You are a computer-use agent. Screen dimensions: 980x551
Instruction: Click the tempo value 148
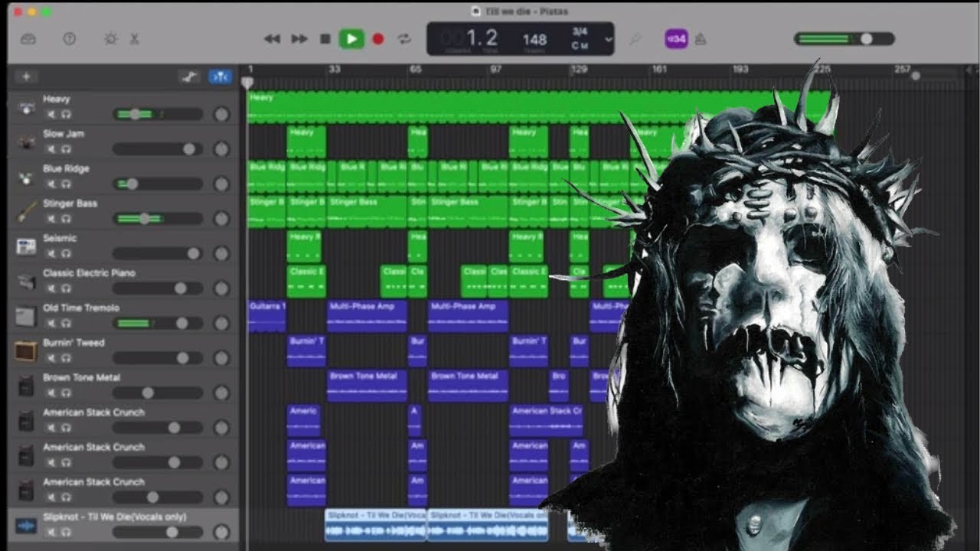(x=534, y=39)
